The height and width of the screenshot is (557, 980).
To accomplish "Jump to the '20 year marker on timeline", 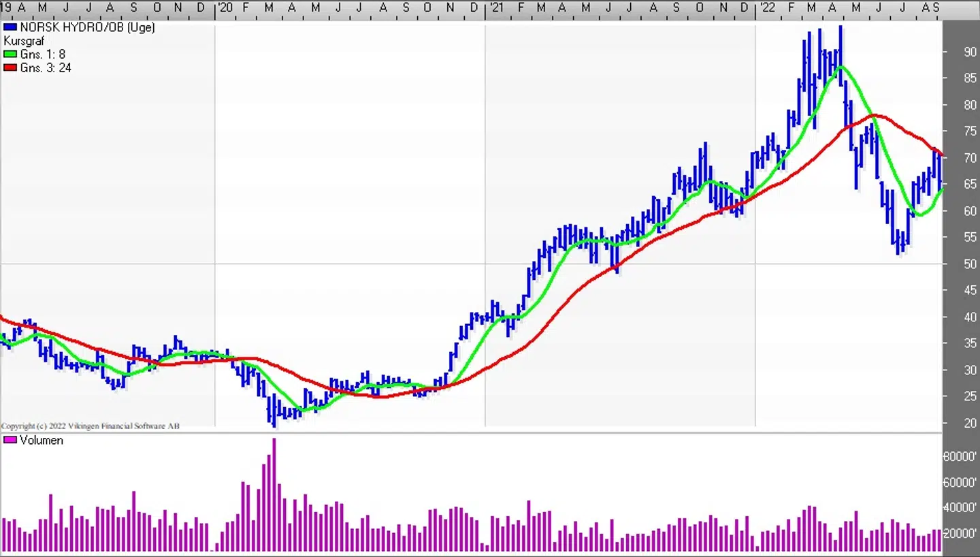I will 225,7.
